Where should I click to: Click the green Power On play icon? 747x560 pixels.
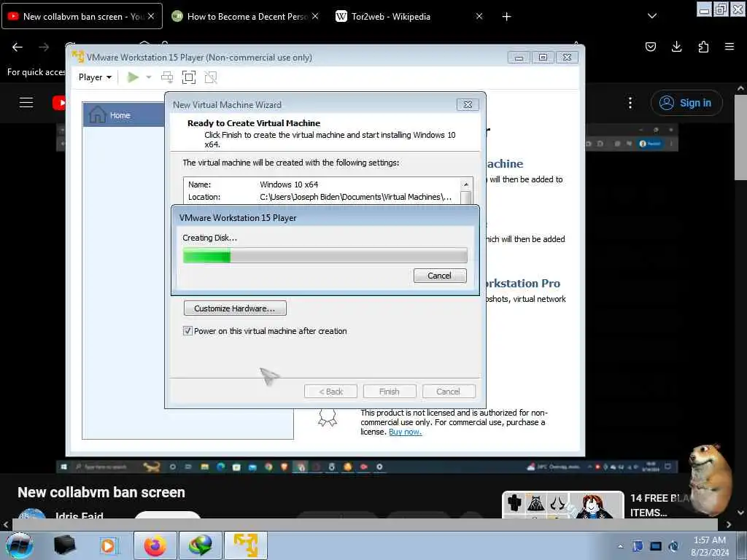pyautogui.click(x=133, y=77)
